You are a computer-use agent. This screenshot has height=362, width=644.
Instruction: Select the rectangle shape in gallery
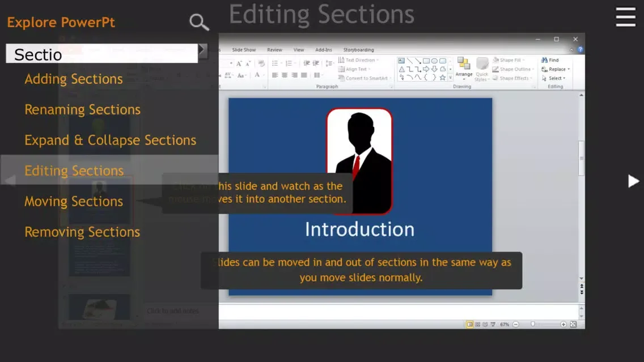[426, 61]
